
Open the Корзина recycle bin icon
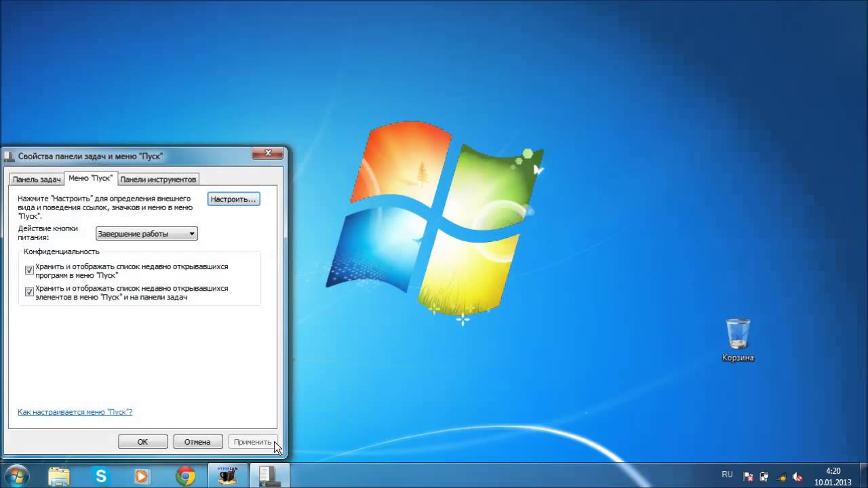coord(738,340)
